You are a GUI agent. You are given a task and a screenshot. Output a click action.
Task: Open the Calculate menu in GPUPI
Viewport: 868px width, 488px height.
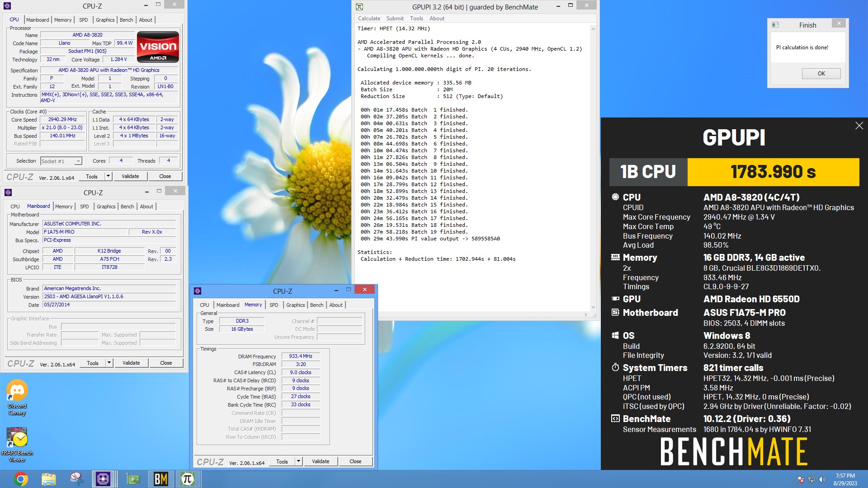(369, 19)
